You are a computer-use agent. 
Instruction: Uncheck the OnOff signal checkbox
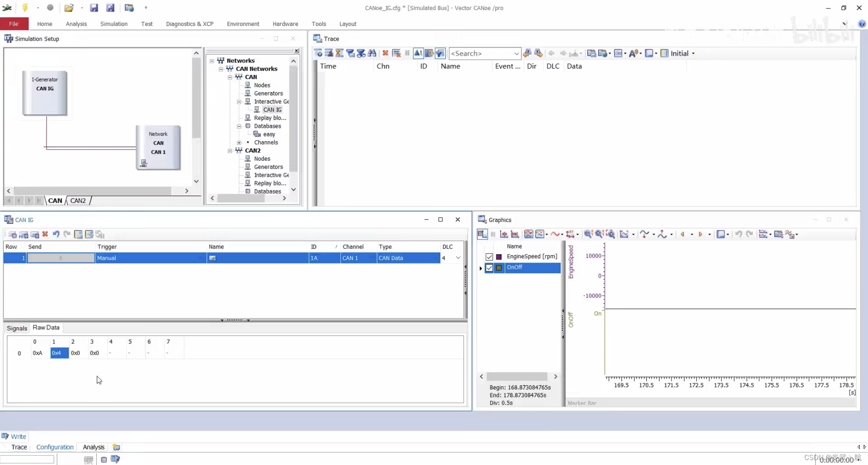point(489,268)
